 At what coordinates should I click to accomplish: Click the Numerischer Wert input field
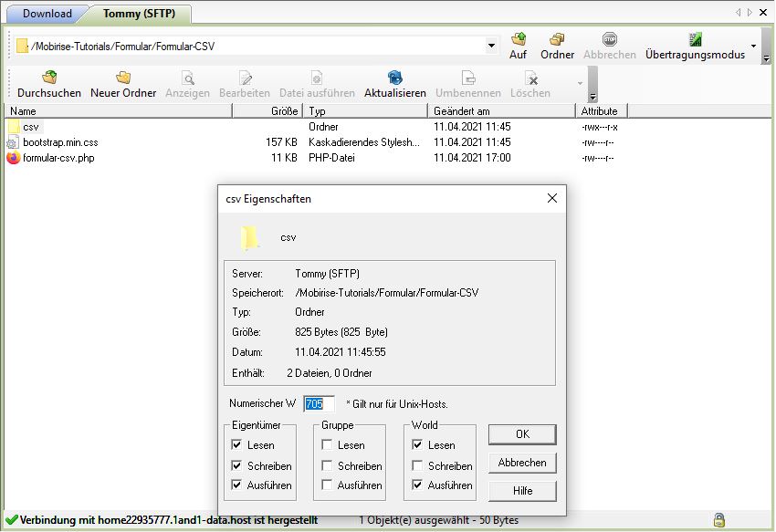(x=319, y=403)
